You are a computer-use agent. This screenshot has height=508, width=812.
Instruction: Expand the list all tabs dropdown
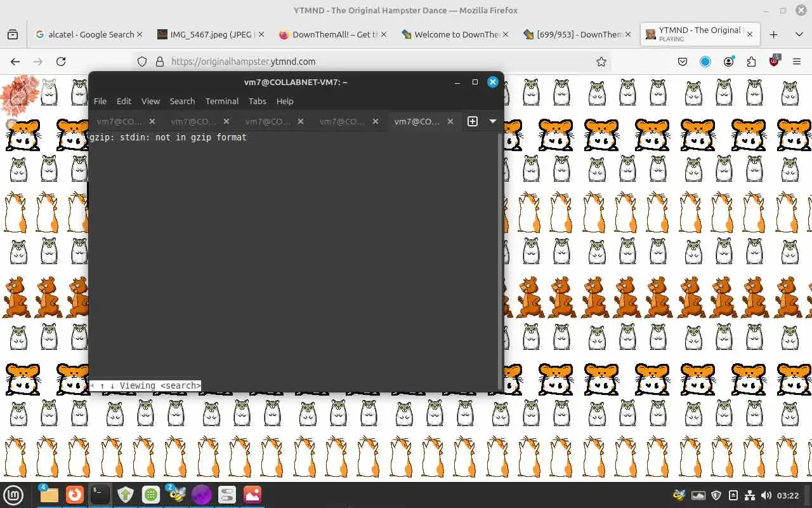click(x=799, y=34)
